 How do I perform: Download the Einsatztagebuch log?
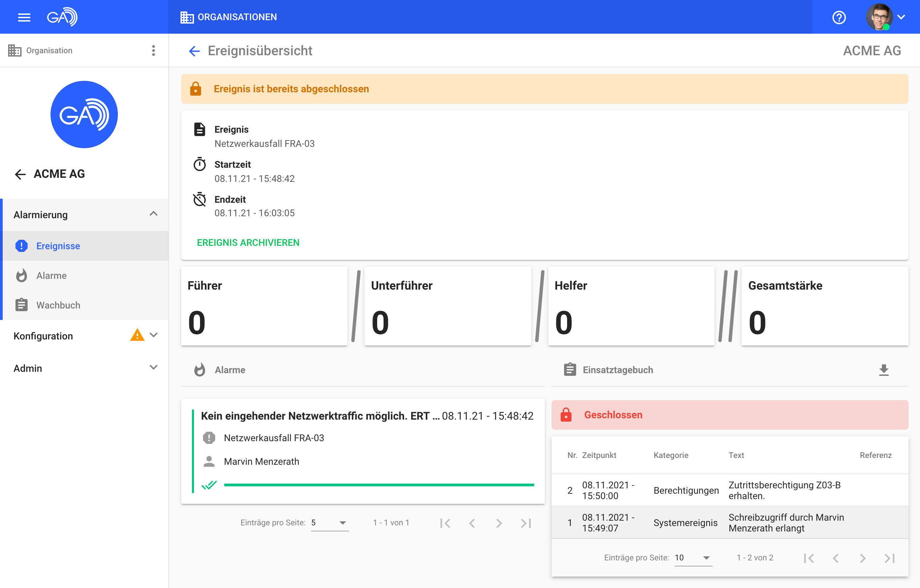point(883,369)
